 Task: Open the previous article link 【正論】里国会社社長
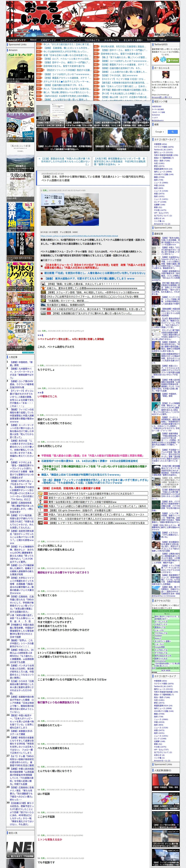point(64,161)
